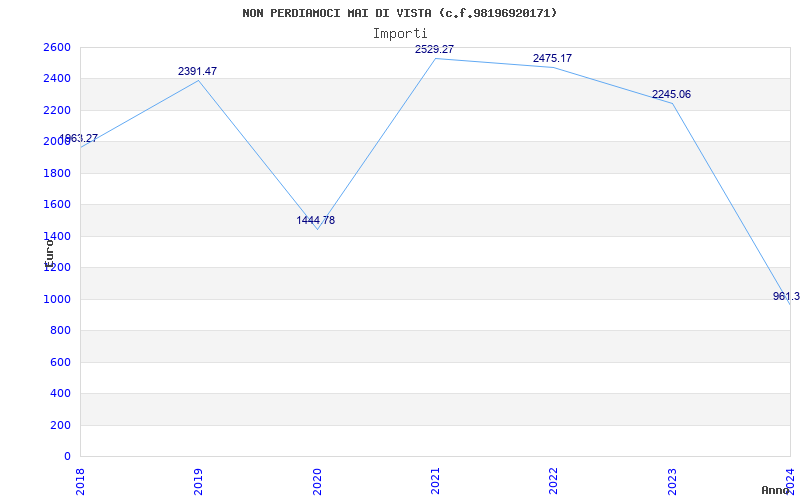Click the 800 y-axis value

(60, 331)
